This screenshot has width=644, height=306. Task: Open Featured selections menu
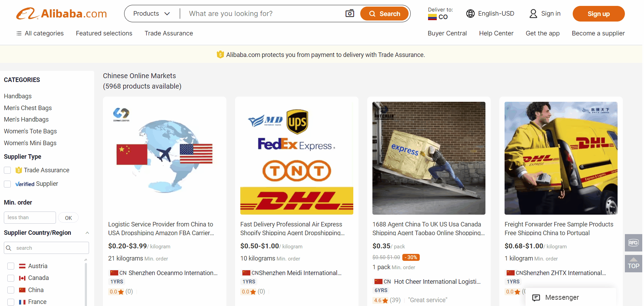(x=104, y=33)
